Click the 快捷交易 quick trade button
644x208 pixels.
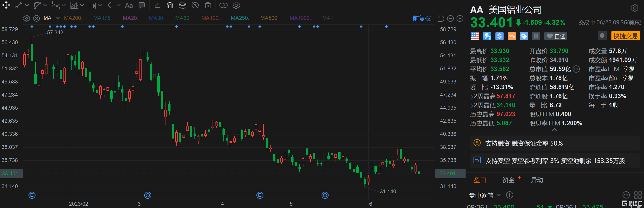coord(625,36)
